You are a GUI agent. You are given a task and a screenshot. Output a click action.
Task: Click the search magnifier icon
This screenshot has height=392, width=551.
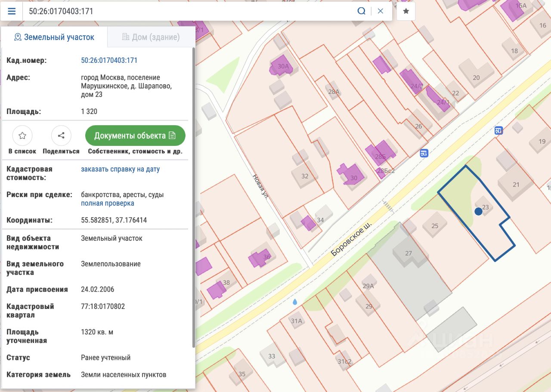[x=361, y=11]
